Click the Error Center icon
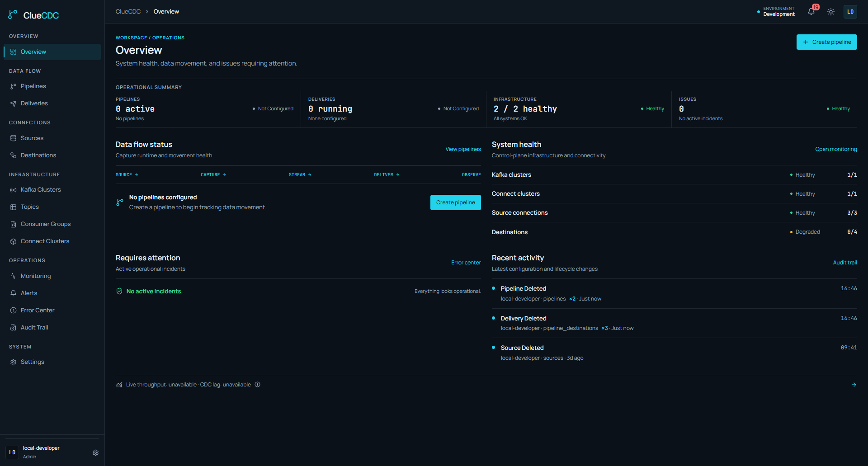Image resolution: width=868 pixels, height=466 pixels. (x=13, y=311)
